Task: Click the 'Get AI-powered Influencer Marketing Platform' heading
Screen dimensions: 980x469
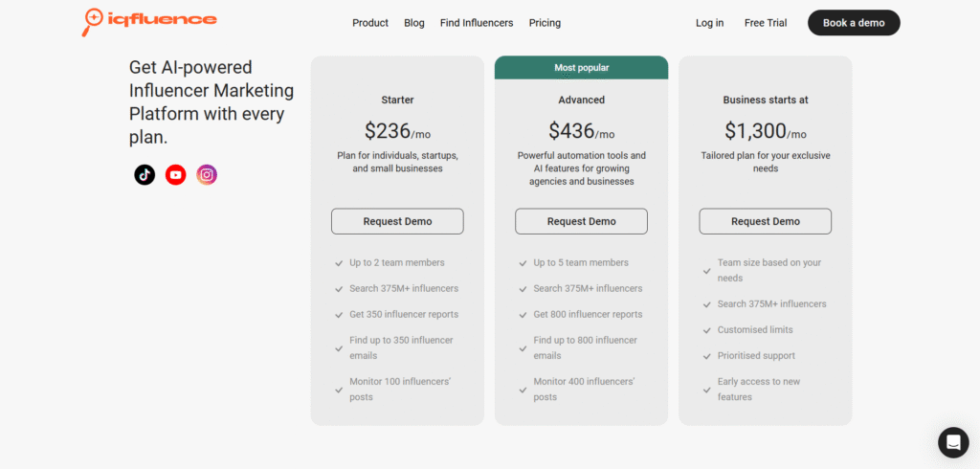Action: (x=212, y=102)
